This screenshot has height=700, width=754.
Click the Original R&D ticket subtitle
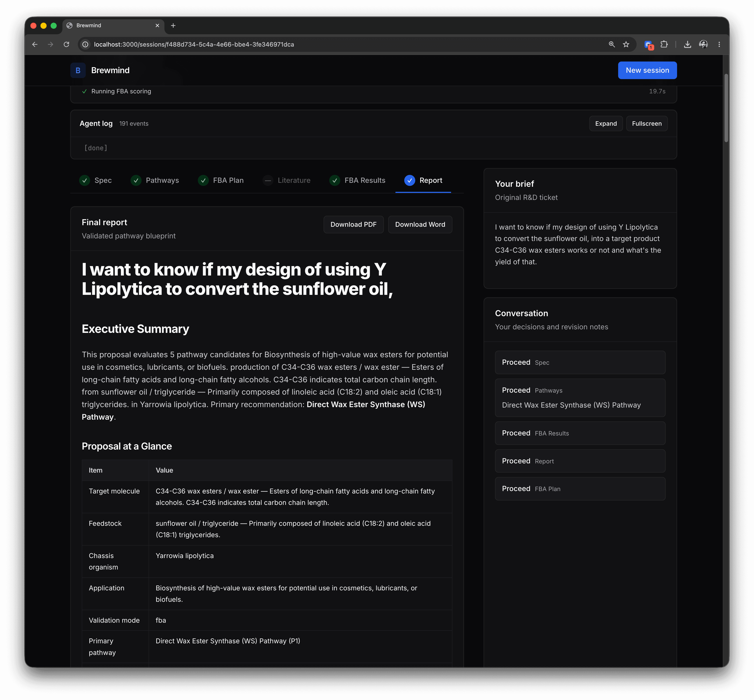tap(526, 197)
